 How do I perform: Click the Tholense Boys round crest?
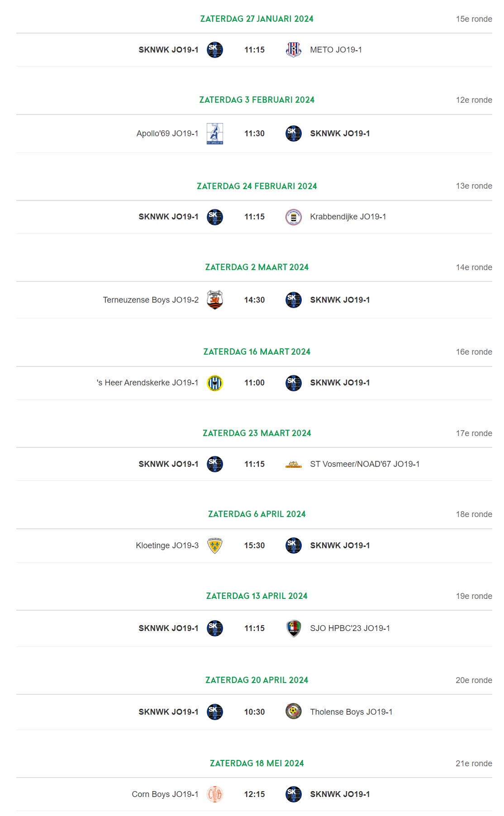tap(294, 712)
